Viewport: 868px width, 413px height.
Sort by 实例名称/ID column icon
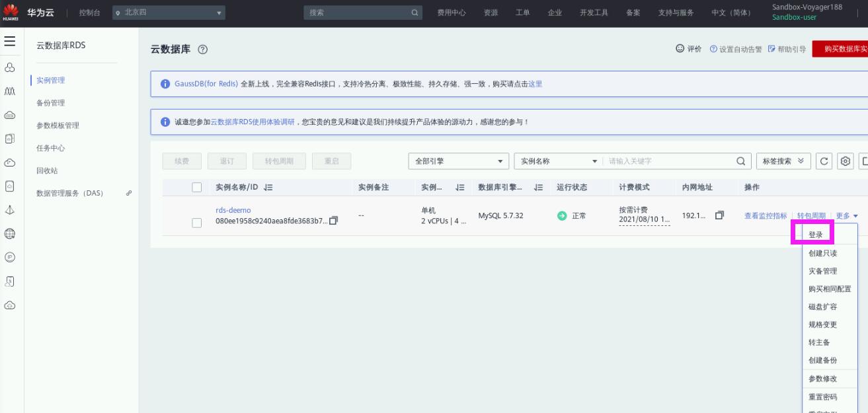tap(268, 188)
